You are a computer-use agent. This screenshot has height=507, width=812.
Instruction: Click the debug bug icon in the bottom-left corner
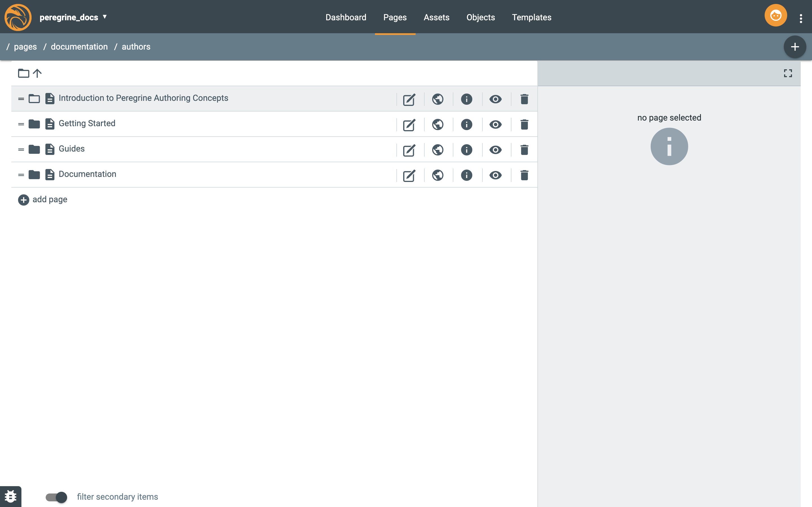click(10, 496)
